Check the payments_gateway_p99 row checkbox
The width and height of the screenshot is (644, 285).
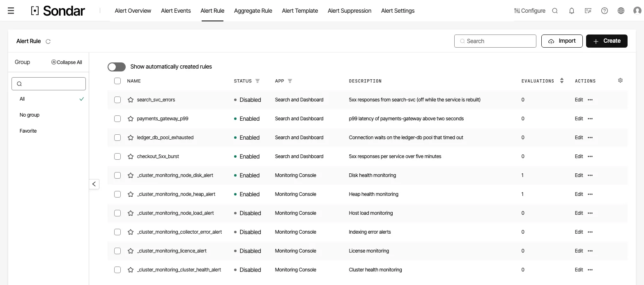[x=117, y=119]
